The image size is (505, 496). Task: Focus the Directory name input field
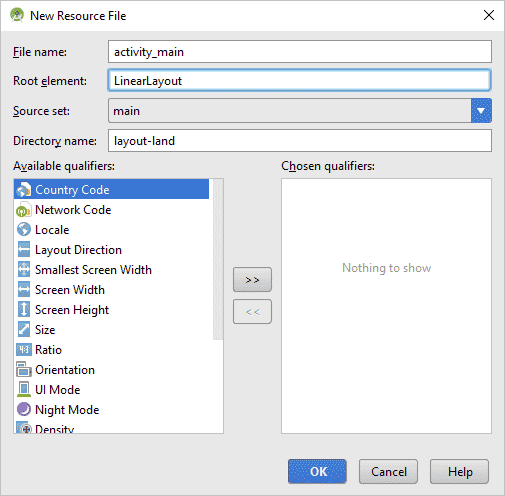300,141
